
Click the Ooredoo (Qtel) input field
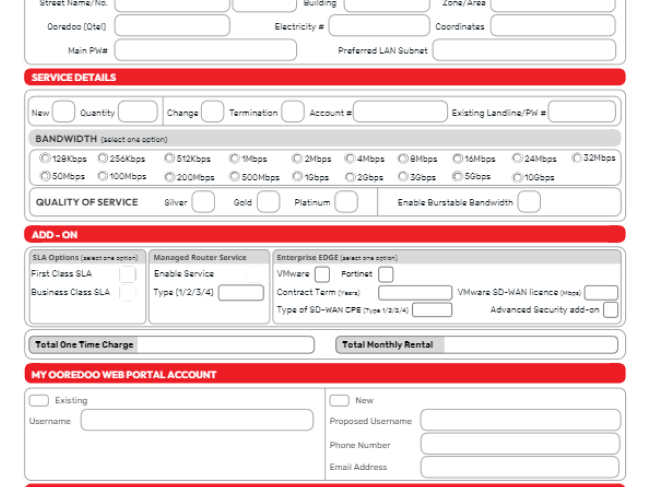coord(172,26)
